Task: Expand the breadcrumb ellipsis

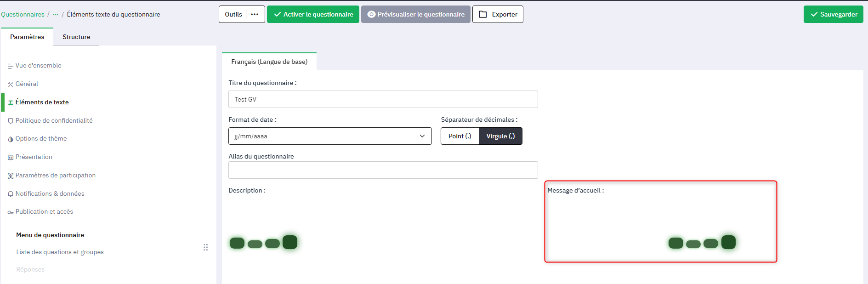Action: 56,14
